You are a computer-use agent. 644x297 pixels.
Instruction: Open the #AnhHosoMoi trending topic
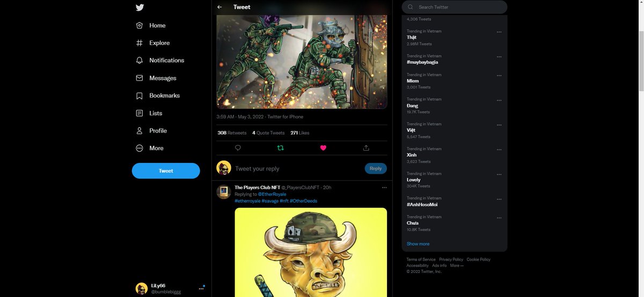tap(422, 205)
